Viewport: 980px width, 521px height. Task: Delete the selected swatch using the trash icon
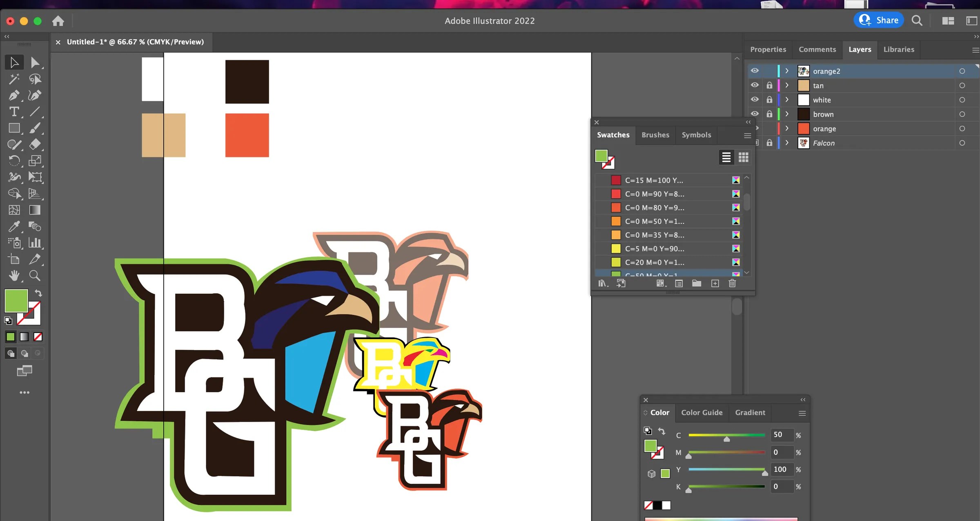(x=732, y=283)
